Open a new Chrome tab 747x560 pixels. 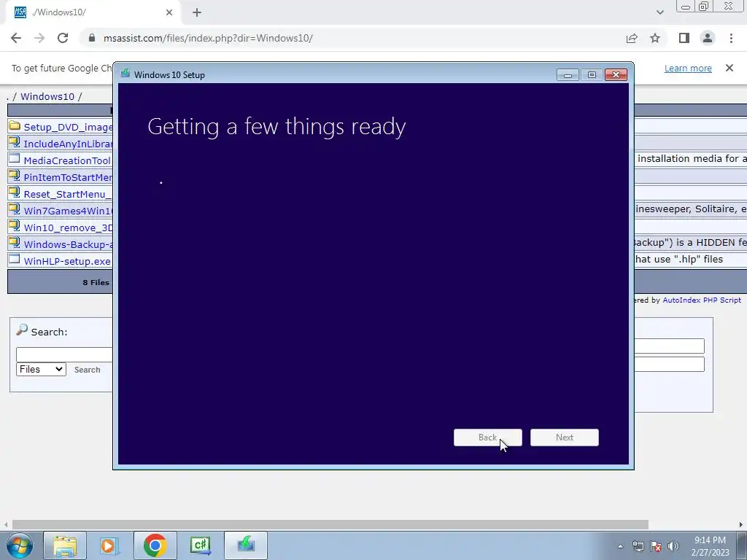pyautogui.click(x=197, y=12)
